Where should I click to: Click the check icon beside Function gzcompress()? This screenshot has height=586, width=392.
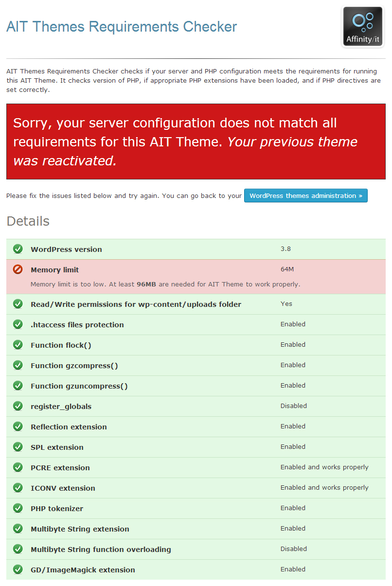coord(18,365)
